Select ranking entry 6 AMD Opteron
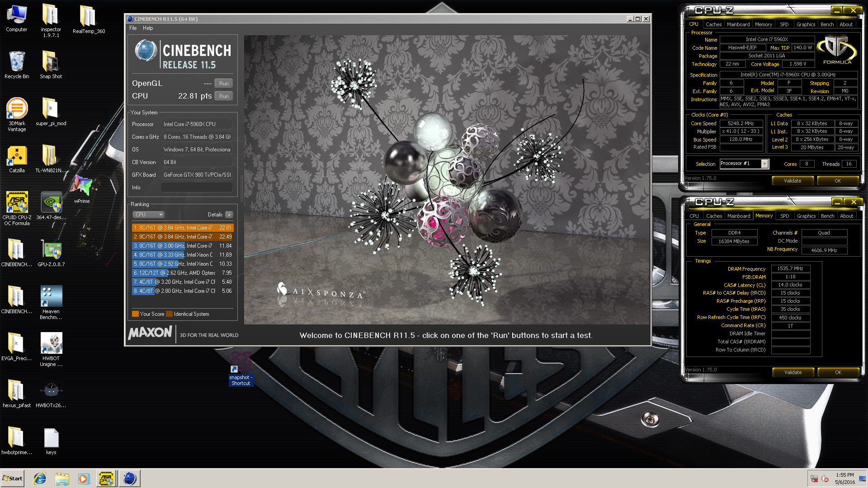868x488 pixels. click(x=183, y=273)
